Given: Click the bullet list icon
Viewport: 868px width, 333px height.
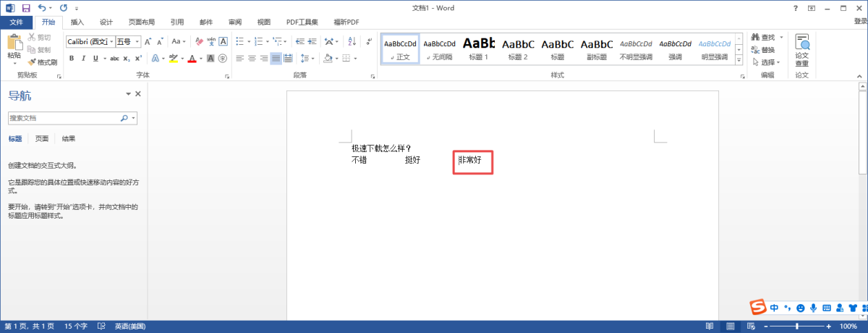Looking at the screenshot, I should click(x=239, y=41).
